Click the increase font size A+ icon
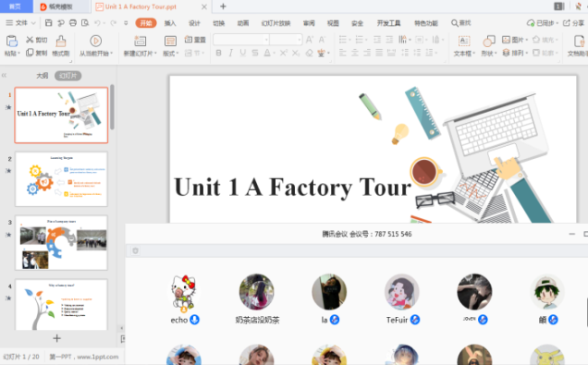Viewport: 588px width, 365px height. (x=310, y=40)
